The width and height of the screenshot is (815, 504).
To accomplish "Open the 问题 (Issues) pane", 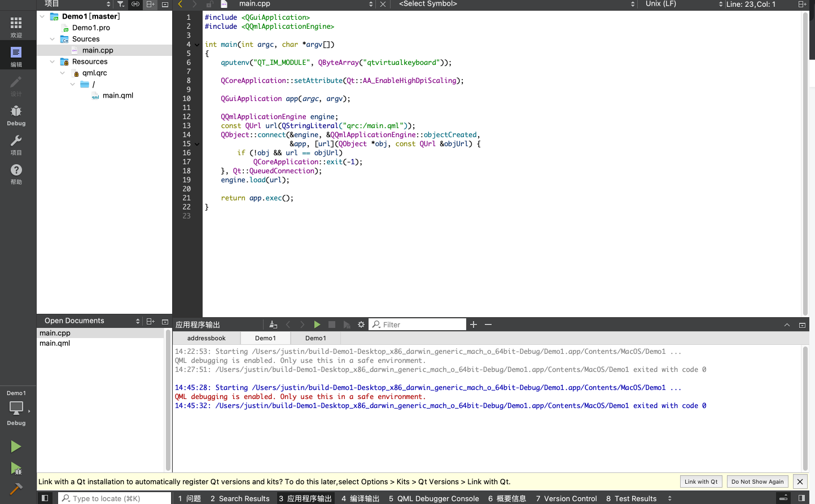I will point(190,498).
